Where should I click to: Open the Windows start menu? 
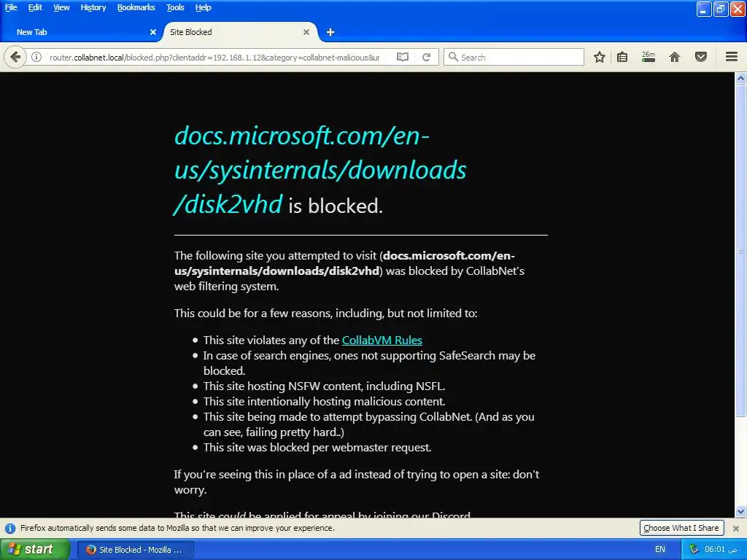[35, 550]
